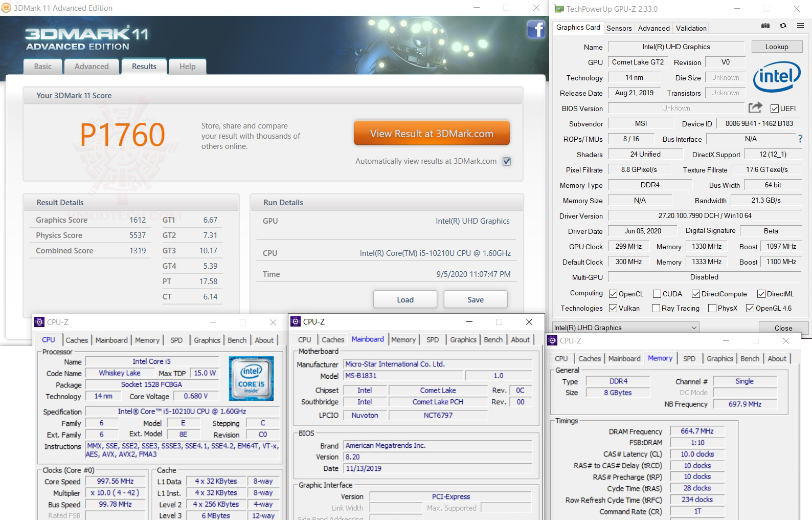Viewport: 812px width, 520px height.
Task: Toggle the Vulkan checkbox
Action: click(x=613, y=308)
